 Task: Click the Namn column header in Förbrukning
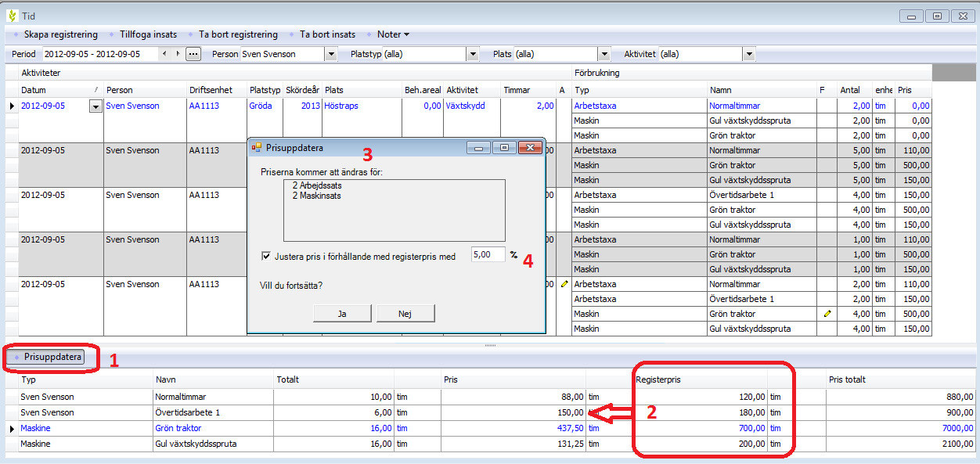(762, 90)
